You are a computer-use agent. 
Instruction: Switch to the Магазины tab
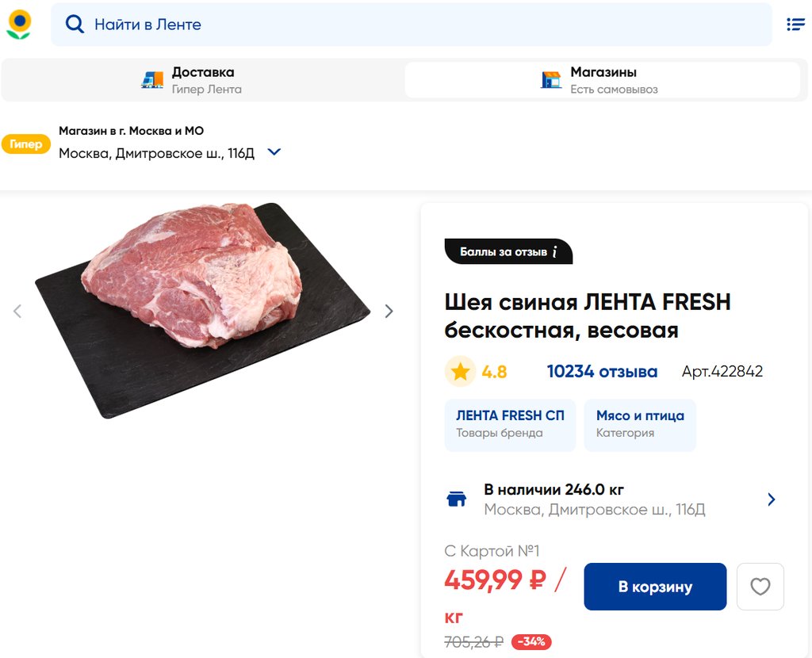pos(603,80)
